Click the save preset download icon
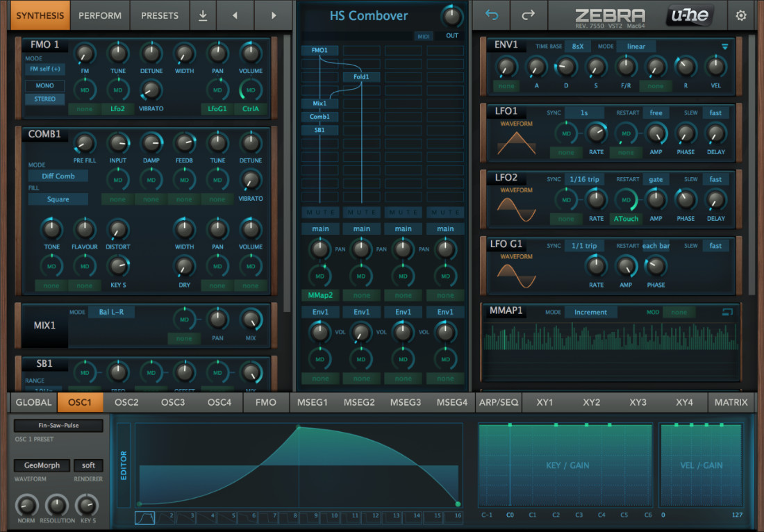 203,15
